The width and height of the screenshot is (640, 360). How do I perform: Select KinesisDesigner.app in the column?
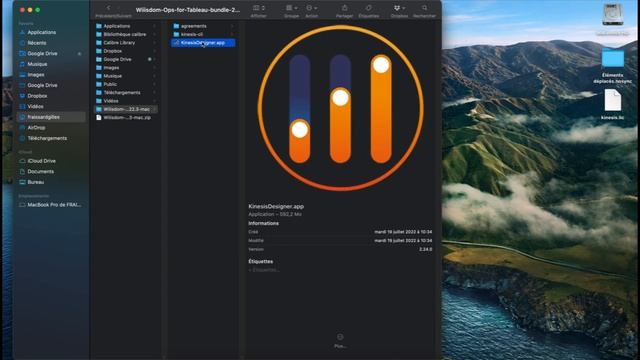tap(203, 43)
